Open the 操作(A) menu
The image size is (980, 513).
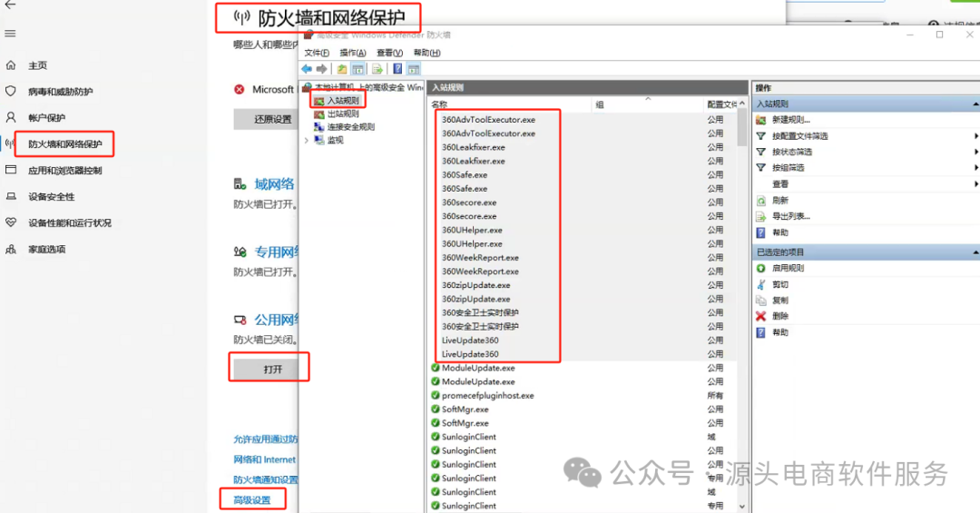[352, 53]
